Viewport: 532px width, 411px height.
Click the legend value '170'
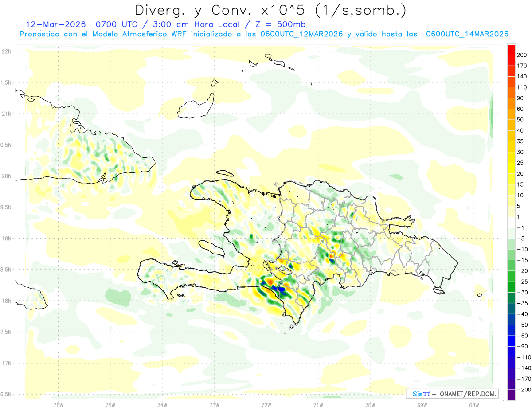coord(522,66)
